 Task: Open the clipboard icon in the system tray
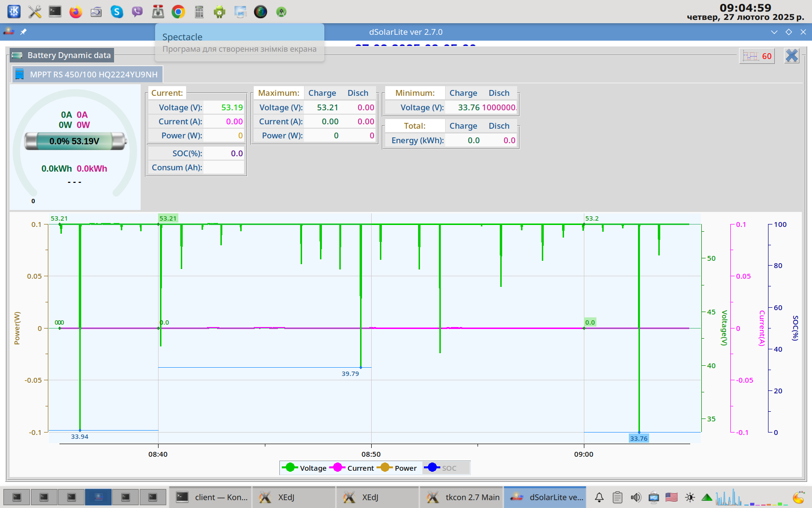pos(617,497)
